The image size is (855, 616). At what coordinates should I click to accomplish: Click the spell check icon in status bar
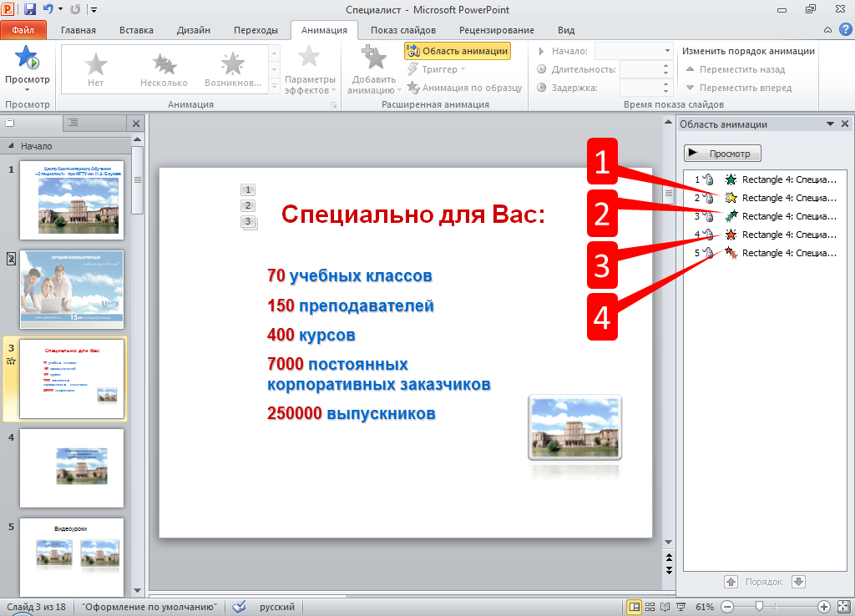pos(239,607)
